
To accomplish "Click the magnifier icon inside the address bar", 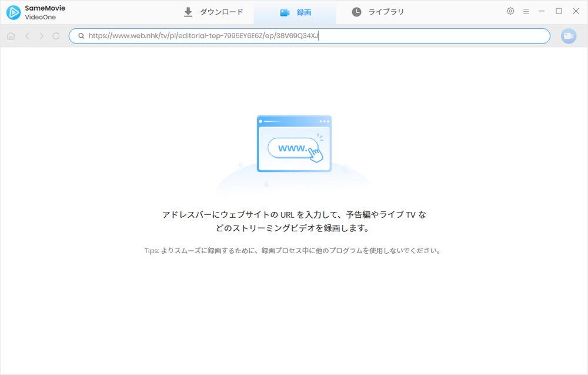I will click(81, 36).
